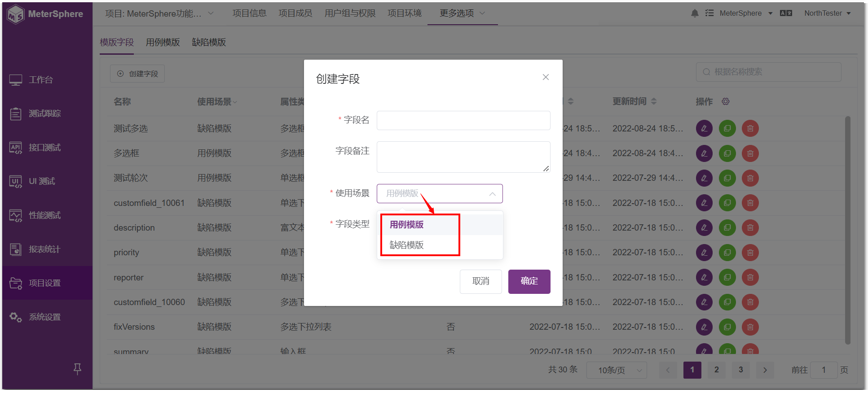Switch to the 缺陷模版 tab
The width and height of the screenshot is (868, 393).
209,42
